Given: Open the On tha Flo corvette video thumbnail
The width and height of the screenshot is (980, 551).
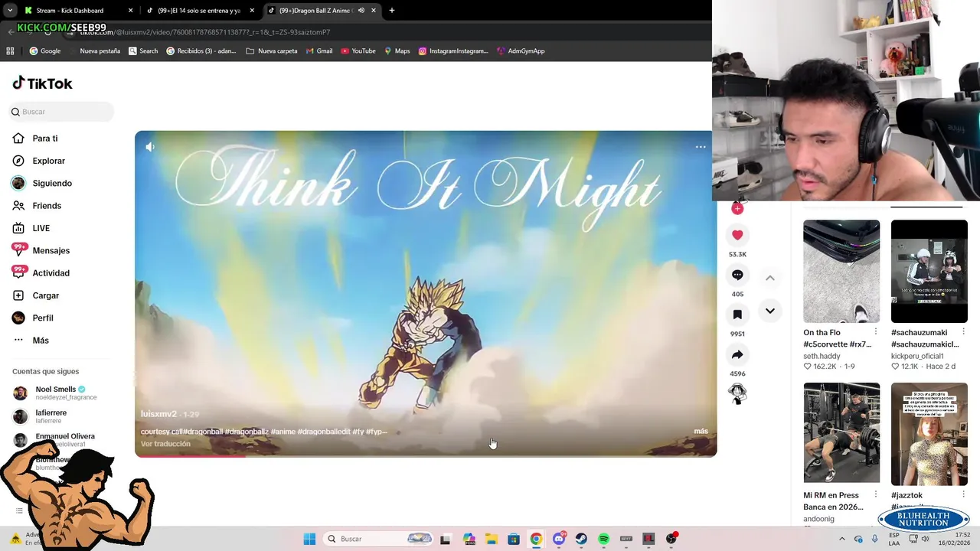Looking at the screenshot, I should pos(841,271).
